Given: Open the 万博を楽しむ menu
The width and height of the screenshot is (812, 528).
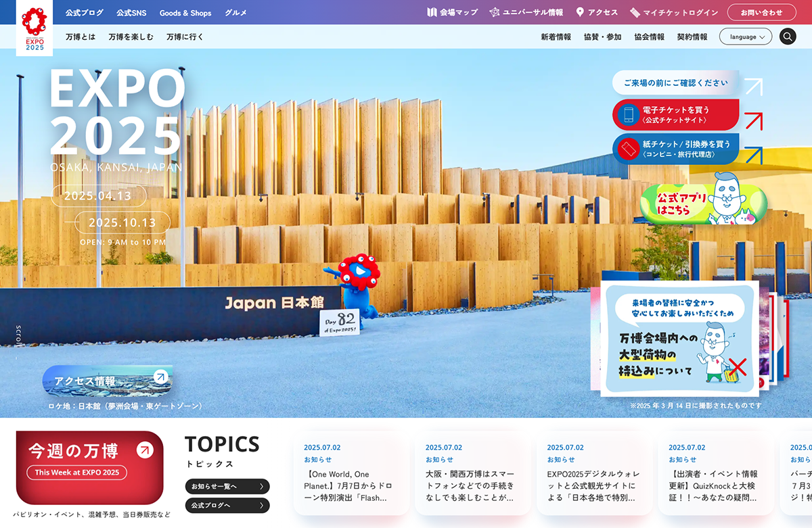Looking at the screenshot, I should (131, 37).
